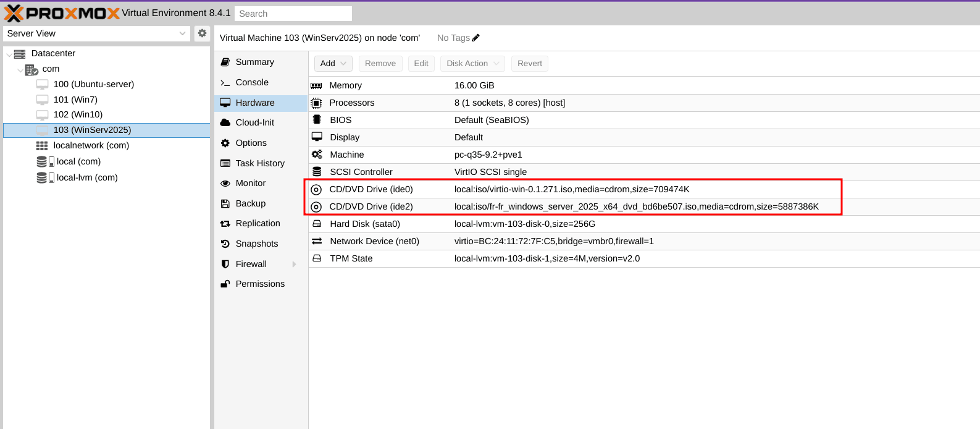Select the 'Default (SeaBIOS)' value
Screen dimensions: 980x429
pyautogui.click(x=492, y=120)
